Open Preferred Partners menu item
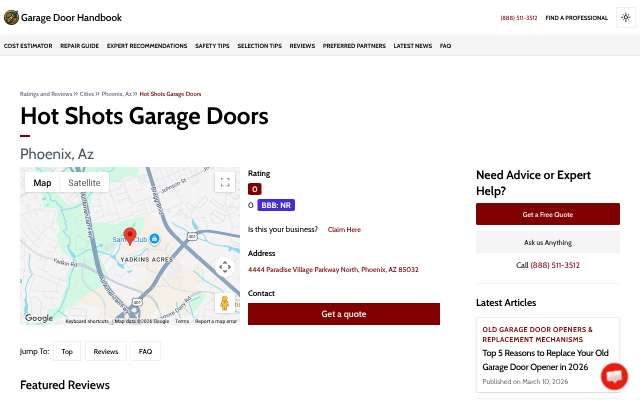This screenshot has width=640, height=400. [354, 46]
